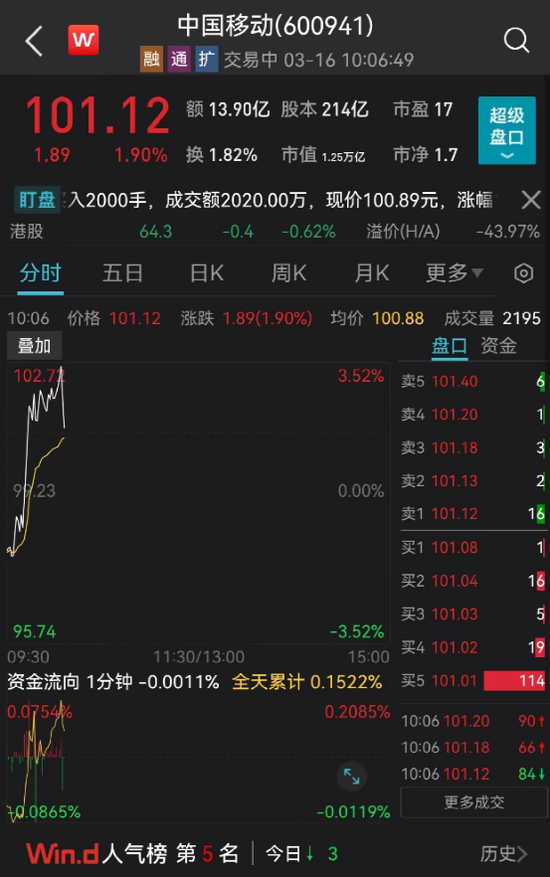Screen dimensions: 550x877
Task: Expand the money flow chart fullscreen
Action: (351, 776)
